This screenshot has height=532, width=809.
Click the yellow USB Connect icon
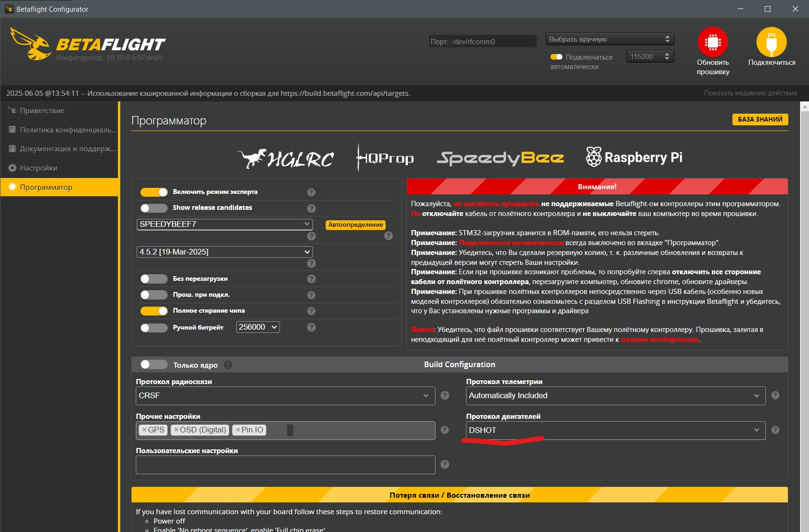click(771, 42)
